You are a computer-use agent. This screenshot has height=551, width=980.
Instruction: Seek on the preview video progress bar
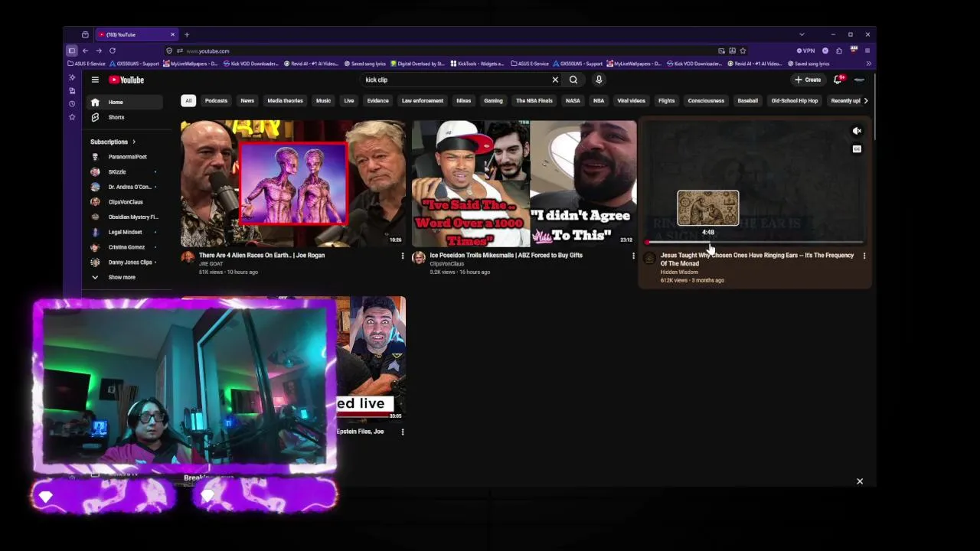pyautogui.click(x=755, y=242)
